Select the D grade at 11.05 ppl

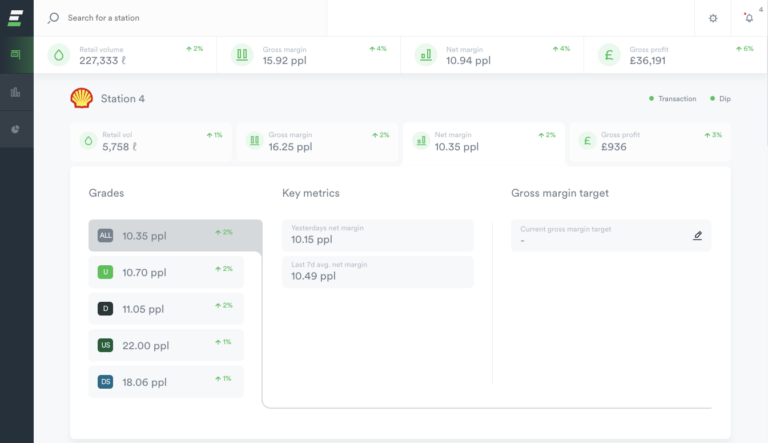pyautogui.click(x=165, y=309)
